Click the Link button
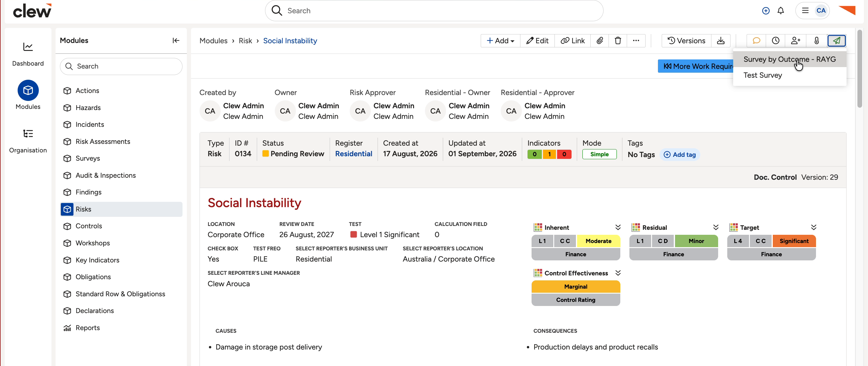This screenshot has width=868, height=366. tap(572, 41)
